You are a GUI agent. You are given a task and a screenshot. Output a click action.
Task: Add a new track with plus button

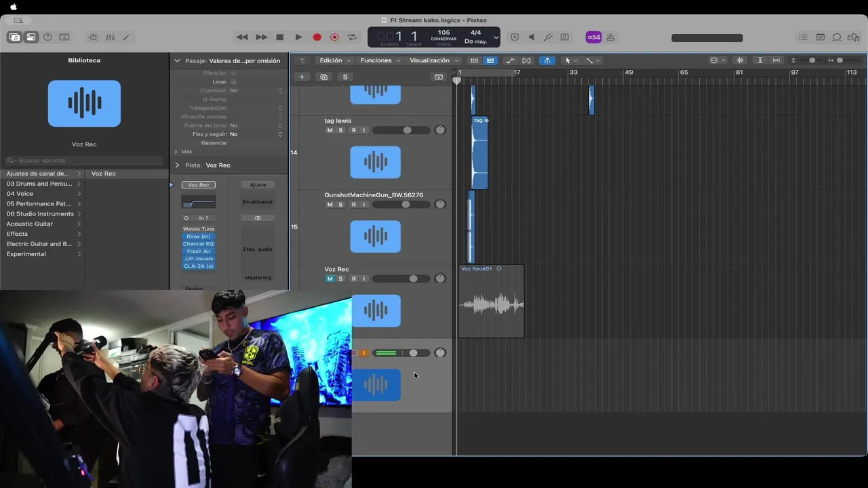point(302,77)
